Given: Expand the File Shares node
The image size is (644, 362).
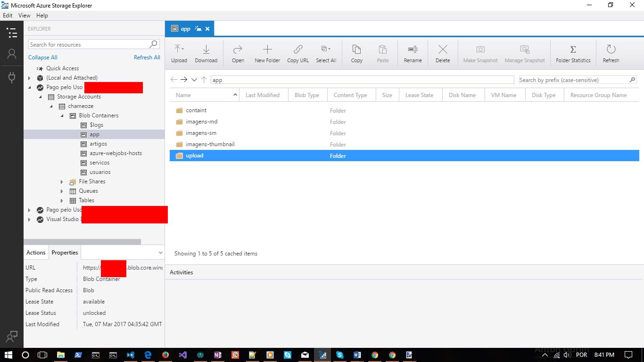Looking at the screenshot, I should (x=62, y=181).
